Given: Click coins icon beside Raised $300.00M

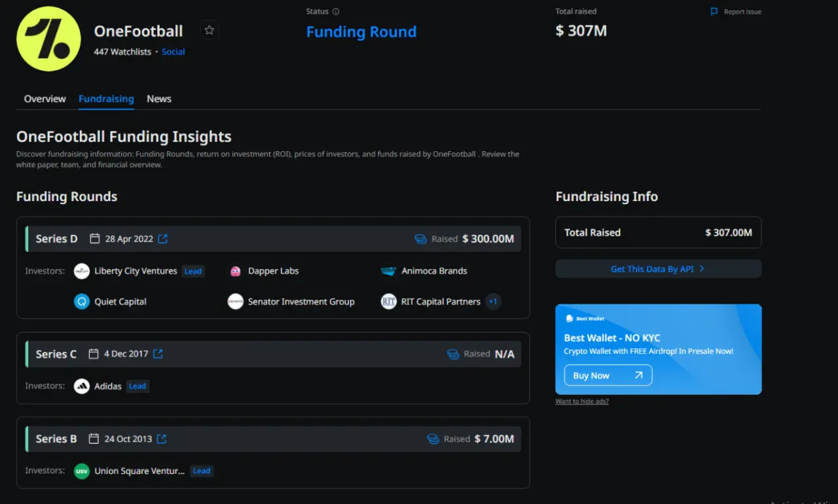Looking at the screenshot, I should [421, 240].
